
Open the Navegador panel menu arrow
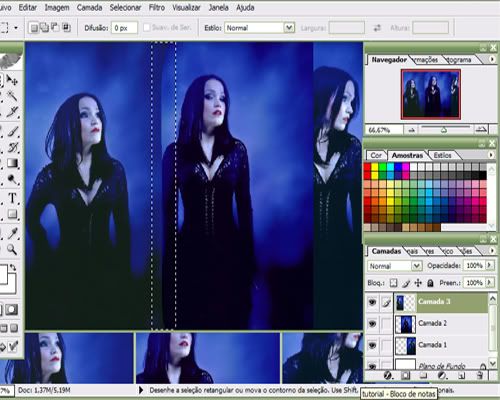pos(492,59)
